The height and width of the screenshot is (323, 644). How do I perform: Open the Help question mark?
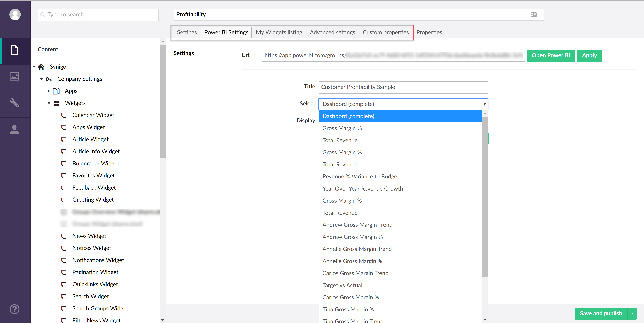coord(14,309)
